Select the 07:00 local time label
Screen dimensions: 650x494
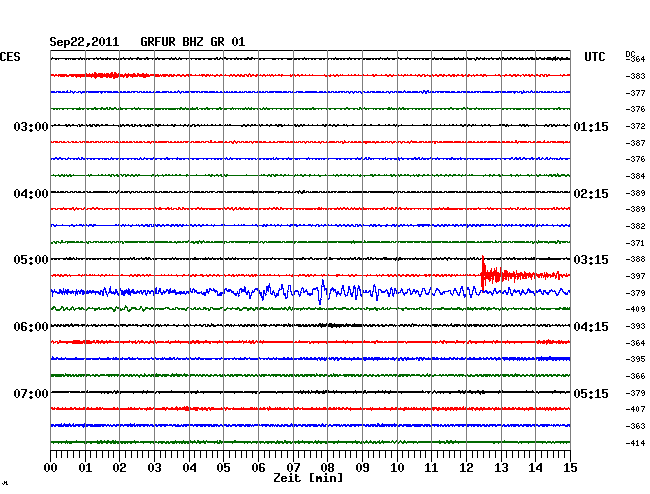(31, 393)
